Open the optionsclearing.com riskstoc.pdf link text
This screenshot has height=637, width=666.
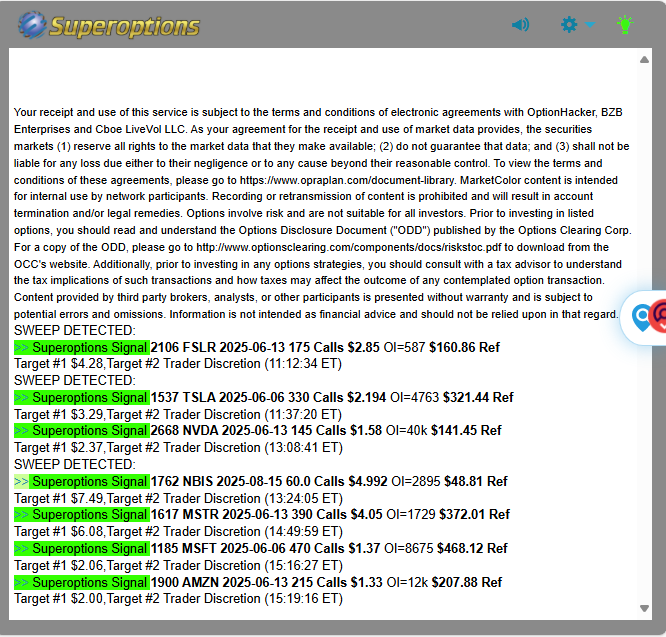[x=348, y=247]
